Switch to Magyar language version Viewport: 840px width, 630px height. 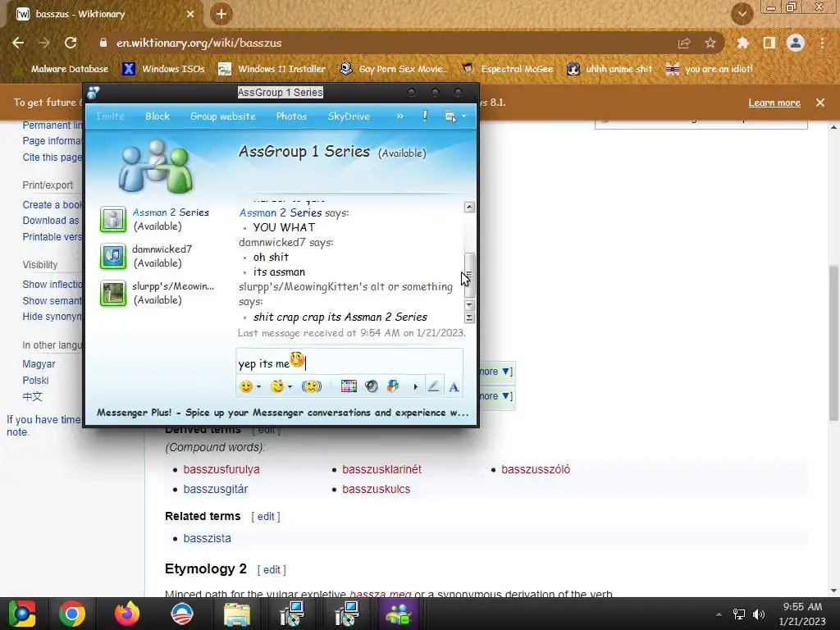[39, 363]
